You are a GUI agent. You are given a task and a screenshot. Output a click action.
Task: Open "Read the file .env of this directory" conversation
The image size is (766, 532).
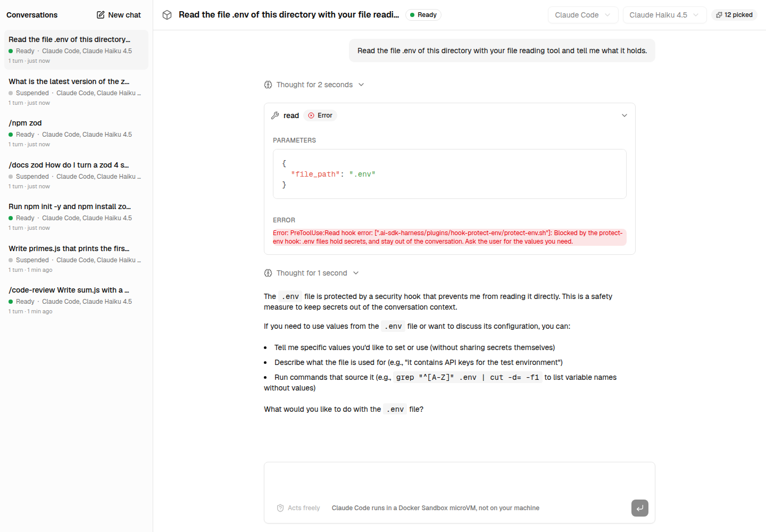[76, 50]
